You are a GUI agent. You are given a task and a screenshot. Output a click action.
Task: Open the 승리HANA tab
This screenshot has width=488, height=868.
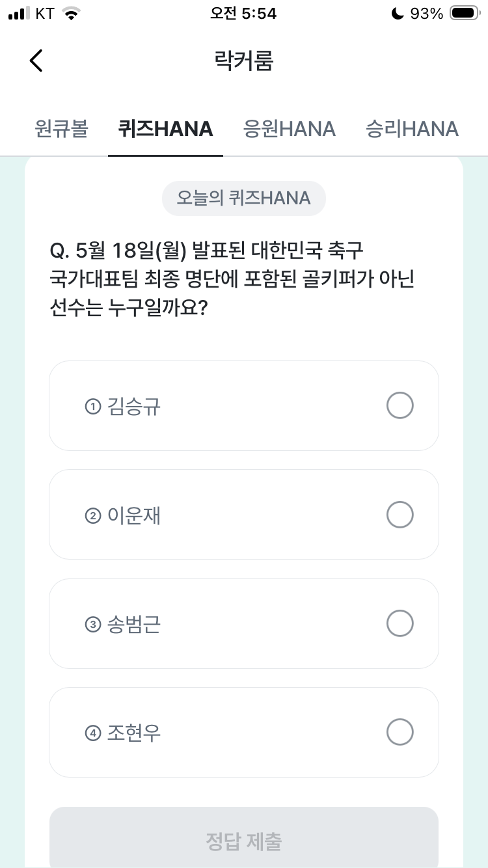(412, 129)
